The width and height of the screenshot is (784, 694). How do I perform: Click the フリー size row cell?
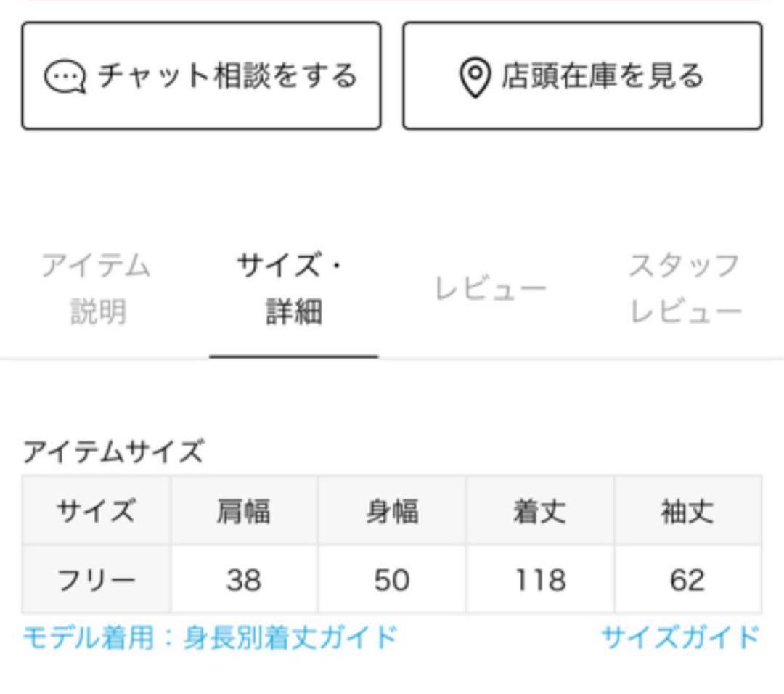click(97, 580)
